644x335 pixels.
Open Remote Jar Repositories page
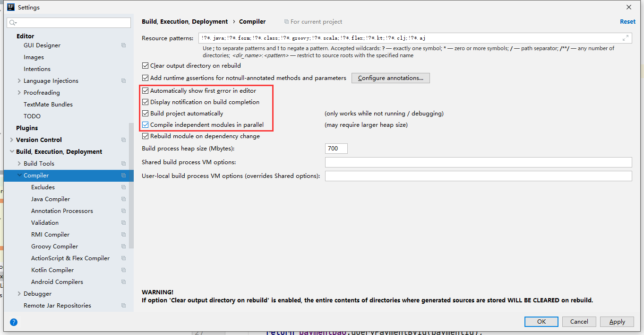pyautogui.click(x=57, y=306)
